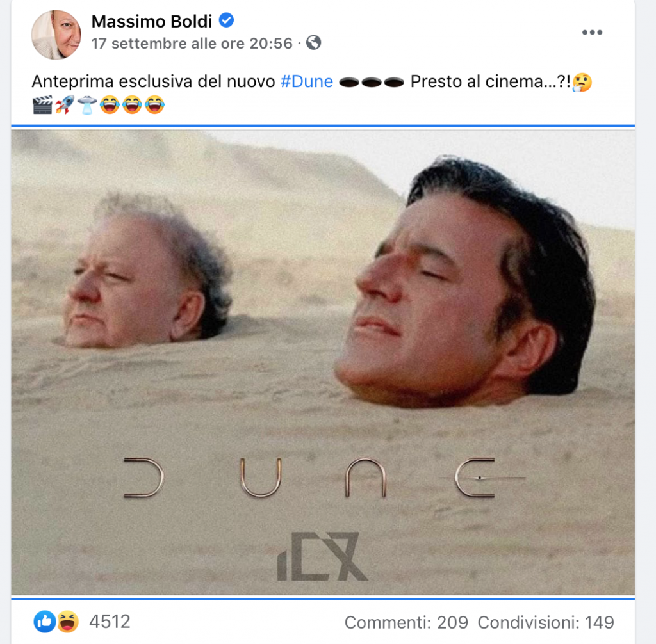
Task: Open the Dune parody post image
Action: click(323, 362)
